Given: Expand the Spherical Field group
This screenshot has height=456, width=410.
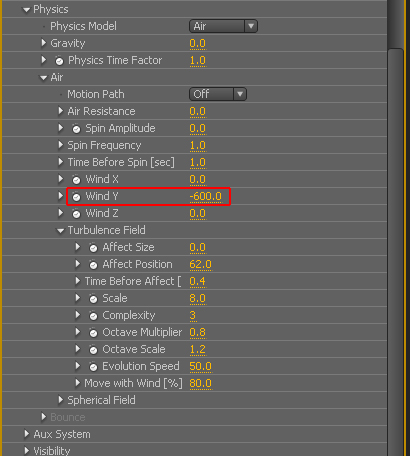Looking at the screenshot, I should pos(60,400).
